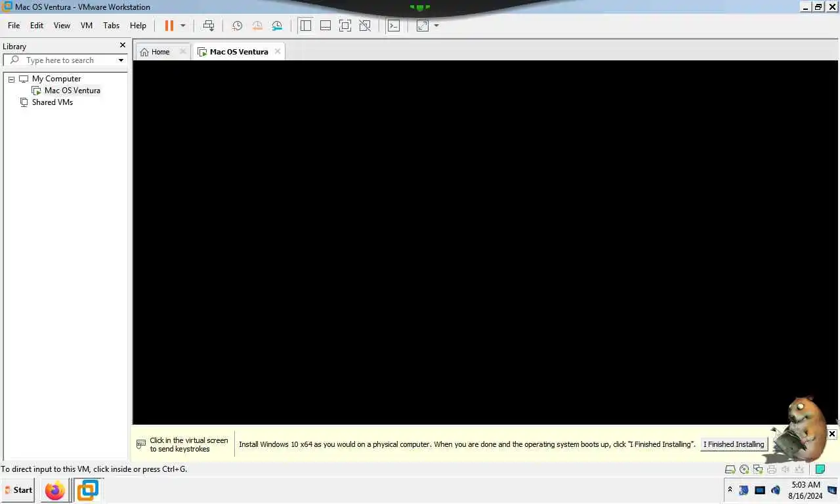This screenshot has height=504, width=840.
Task: Minimize the VMware Workstation window
Action: pos(806,7)
